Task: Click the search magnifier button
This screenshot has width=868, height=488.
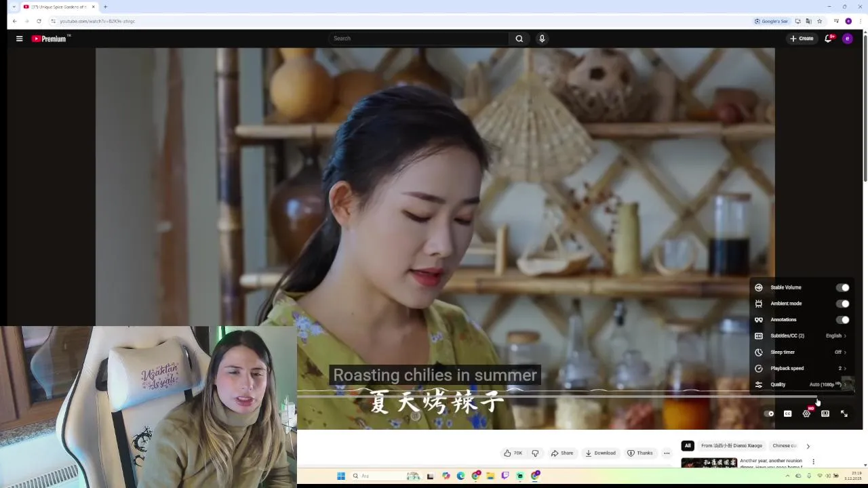Action: (519, 39)
